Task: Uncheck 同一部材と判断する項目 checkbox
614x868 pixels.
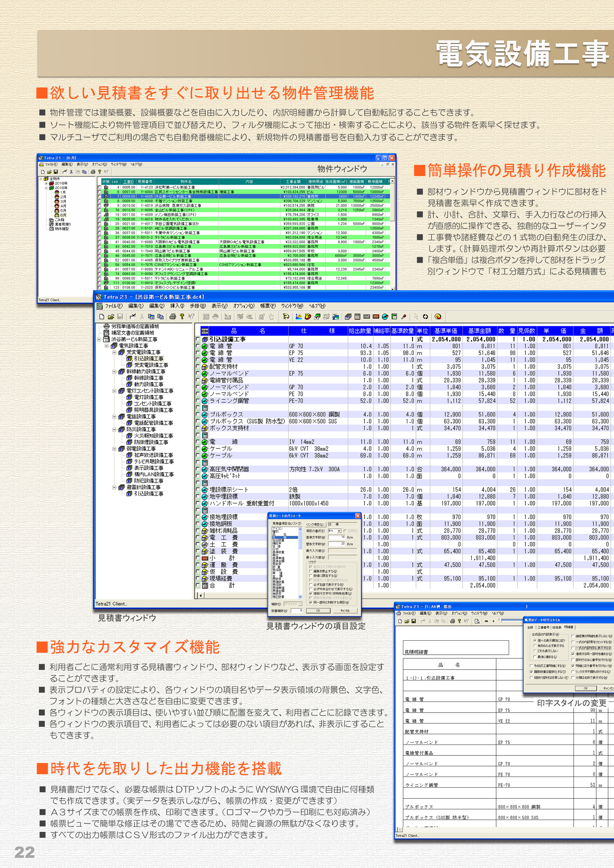Action: click(311, 603)
